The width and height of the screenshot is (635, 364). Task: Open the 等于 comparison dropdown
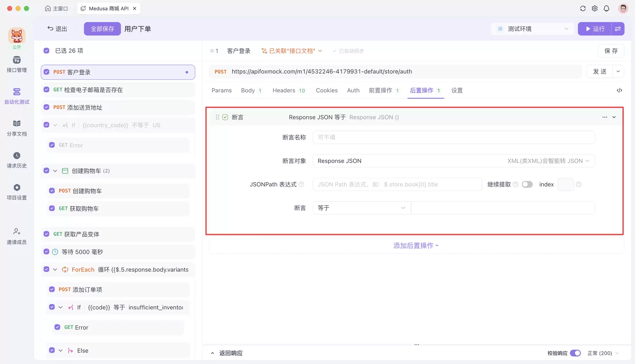click(362, 208)
